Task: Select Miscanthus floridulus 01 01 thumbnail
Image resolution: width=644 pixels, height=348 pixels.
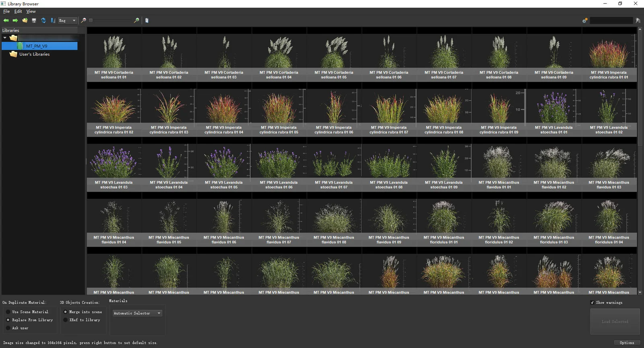Action: [444, 220]
